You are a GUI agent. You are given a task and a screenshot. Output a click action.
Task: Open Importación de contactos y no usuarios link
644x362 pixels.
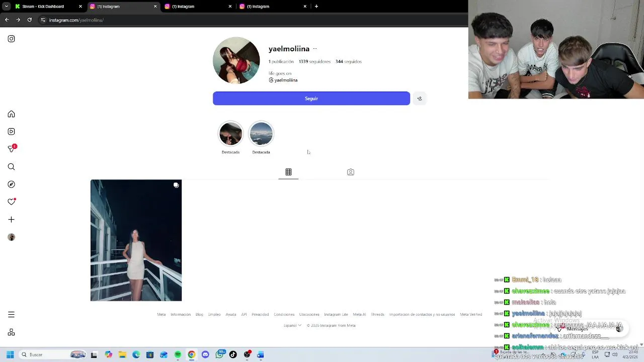pyautogui.click(x=422, y=314)
